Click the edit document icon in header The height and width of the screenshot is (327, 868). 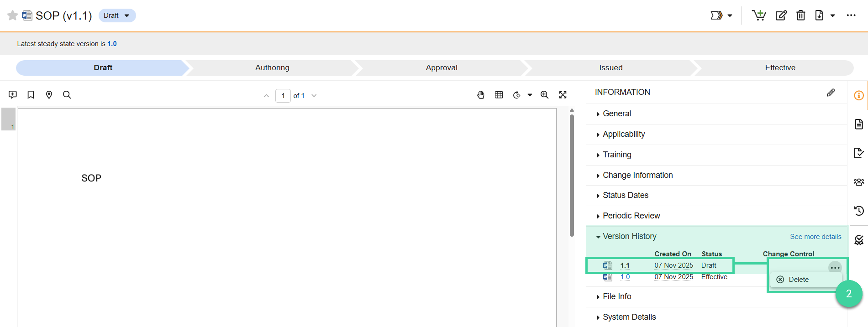tap(781, 16)
